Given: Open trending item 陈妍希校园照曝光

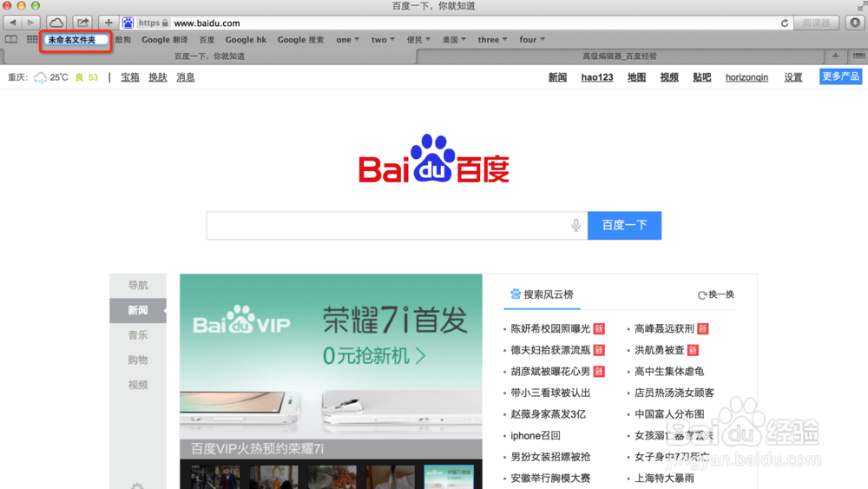Looking at the screenshot, I should tap(550, 329).
